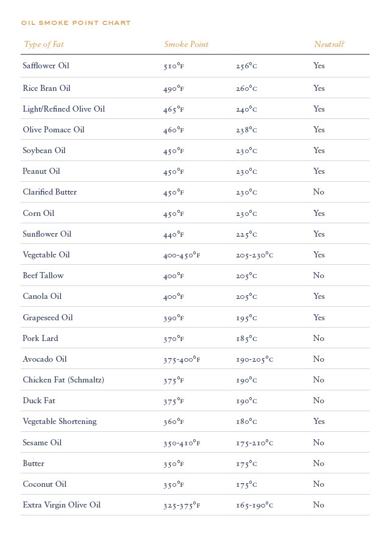This screenshot has width=392, height=535.
Task: Click Extra Virgin Olive Oil's 'No' value
Action: tap(319, 505)
